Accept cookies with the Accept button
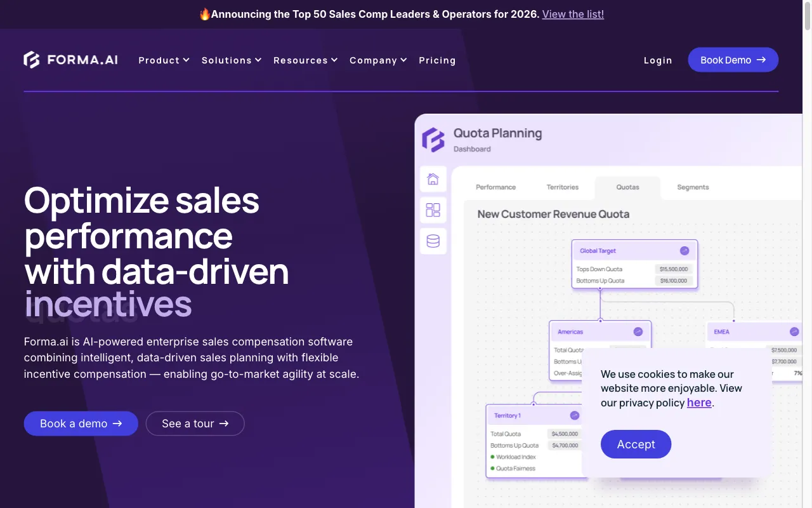The image size is (812, 508). pyautogui.click(x=636, y=444)
